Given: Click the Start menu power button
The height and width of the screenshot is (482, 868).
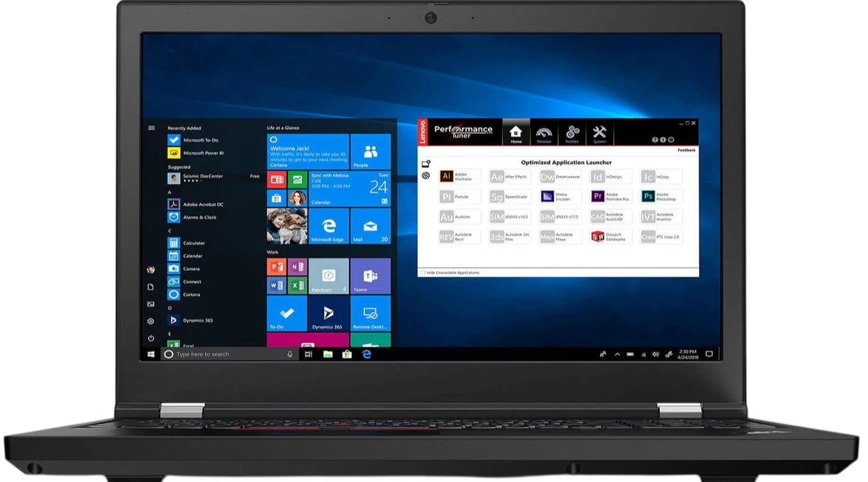Looking at the screenshot, I should [x=150, y=339].
